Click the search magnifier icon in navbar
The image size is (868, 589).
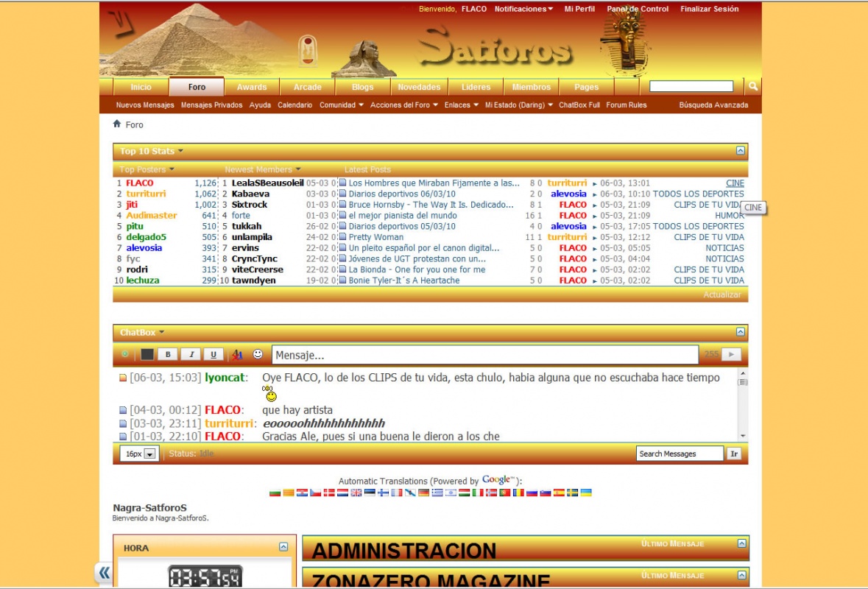click(752, 87)
